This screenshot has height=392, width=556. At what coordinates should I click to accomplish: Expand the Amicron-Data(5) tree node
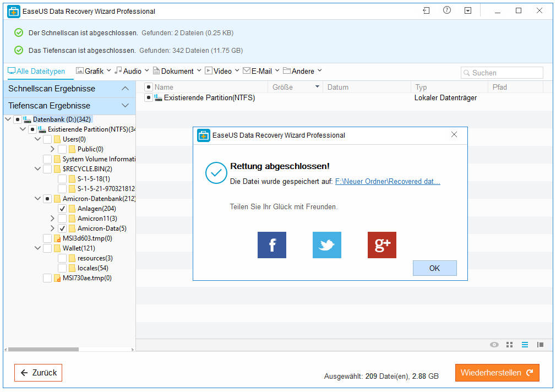pos(52,228)
